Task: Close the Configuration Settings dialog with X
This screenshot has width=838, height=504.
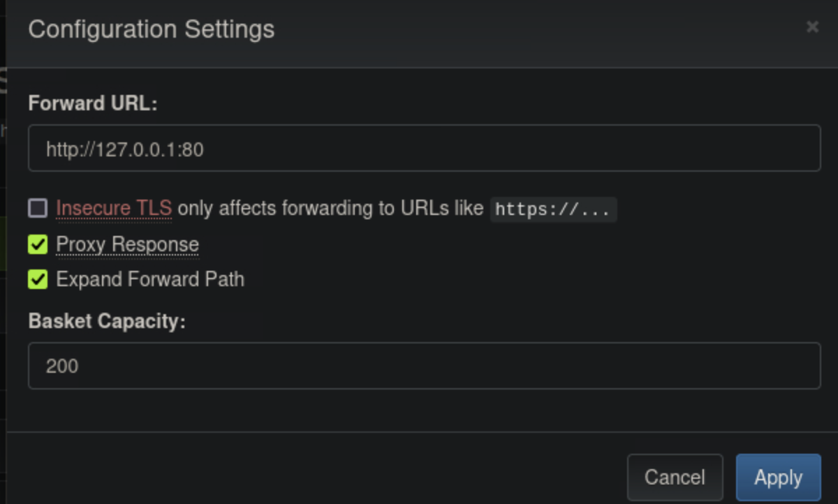Action: point(812,27)
